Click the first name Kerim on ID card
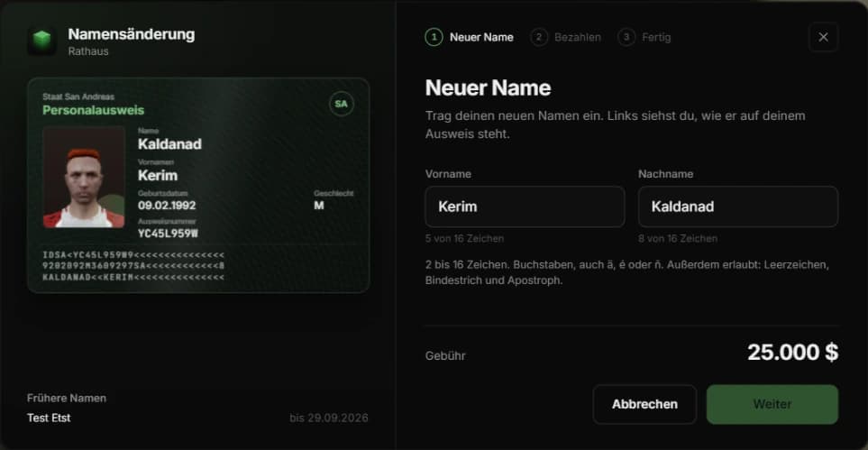The image size is (868, 450). 158,176
